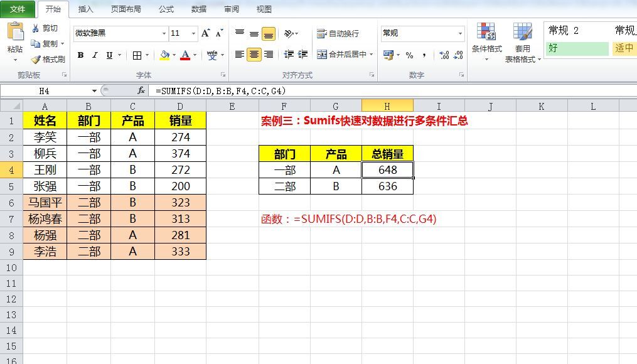Select column D header

[x=180, y=106]
